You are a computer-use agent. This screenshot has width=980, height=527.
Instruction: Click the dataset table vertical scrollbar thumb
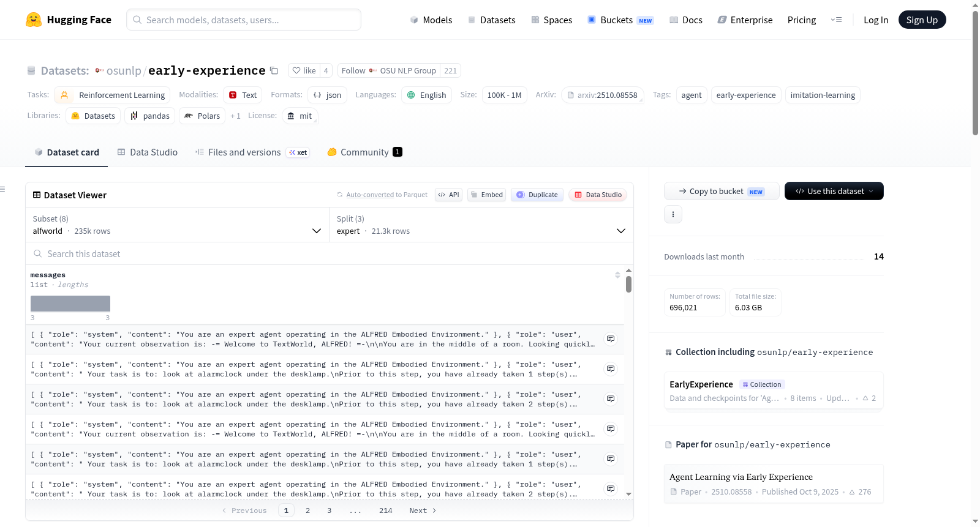(628, 284)
